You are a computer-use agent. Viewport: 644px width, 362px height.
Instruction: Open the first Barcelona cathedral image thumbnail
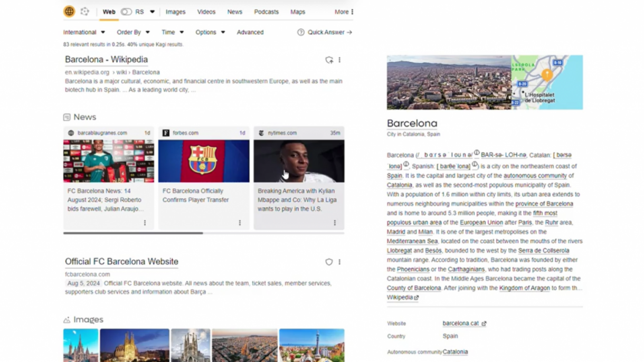coord(80,345)
